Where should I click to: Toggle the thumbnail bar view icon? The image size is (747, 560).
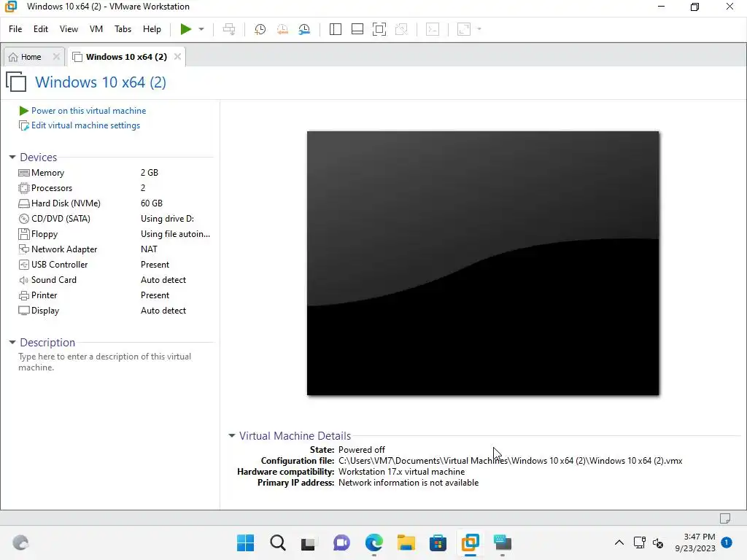click(357, 29)
